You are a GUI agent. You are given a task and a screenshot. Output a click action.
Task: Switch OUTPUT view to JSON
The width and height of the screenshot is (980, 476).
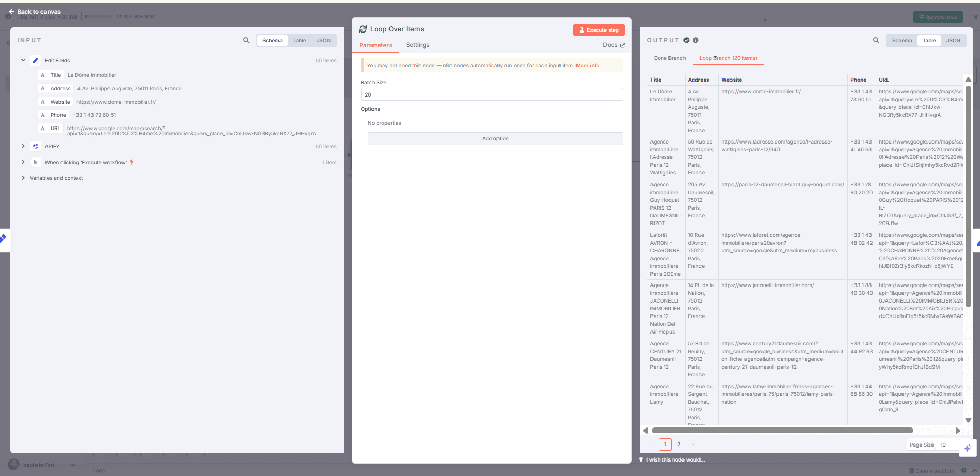point(954,40)
